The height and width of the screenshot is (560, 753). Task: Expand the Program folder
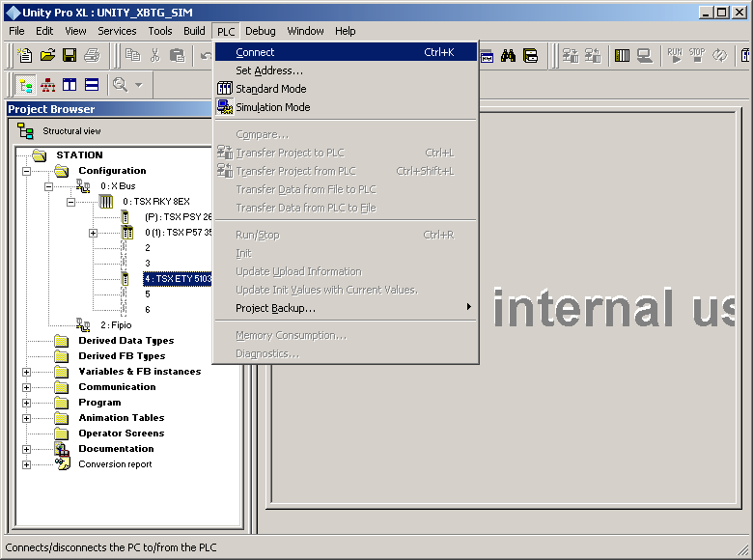26,403
